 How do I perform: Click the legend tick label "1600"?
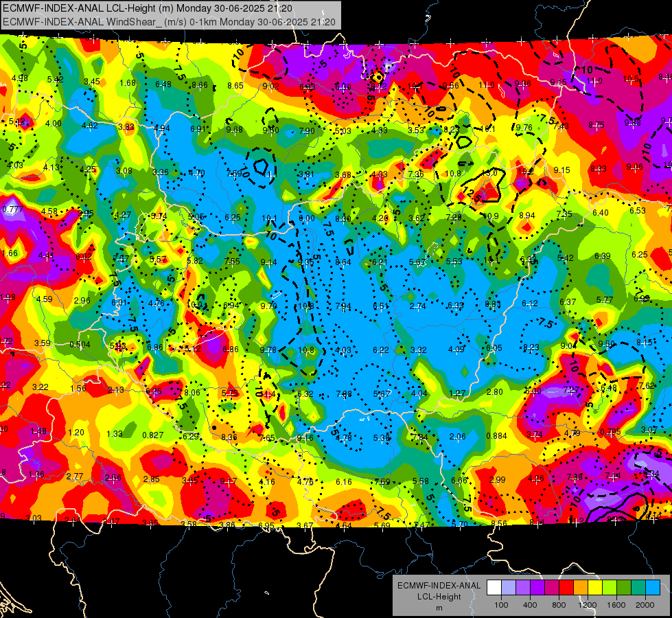click(616, 605)
